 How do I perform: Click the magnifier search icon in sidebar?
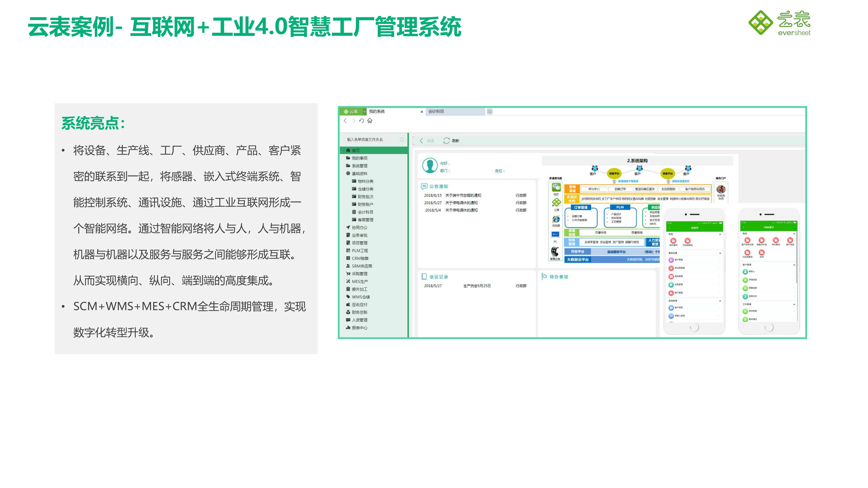pos(402,139)
